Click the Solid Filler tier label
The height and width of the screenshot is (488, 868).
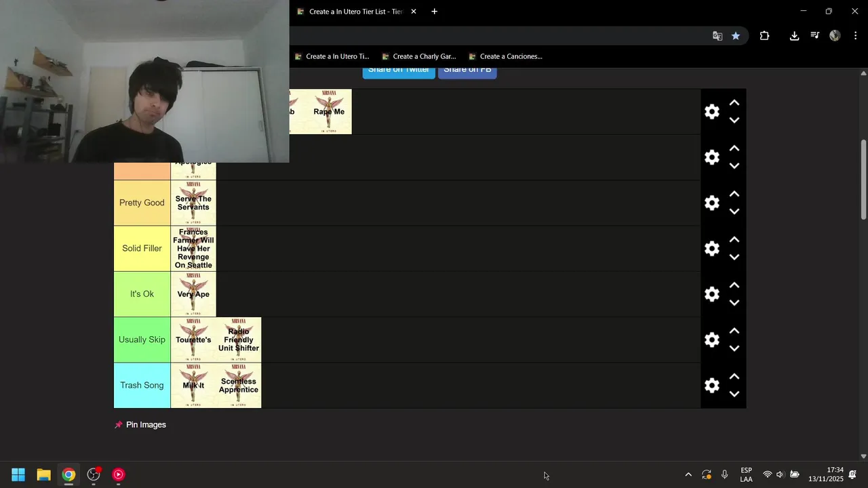(x=142, y=248)
